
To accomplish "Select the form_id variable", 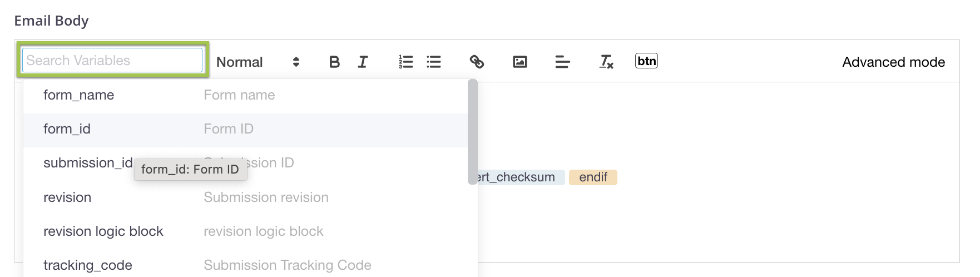I will [67, 129].
